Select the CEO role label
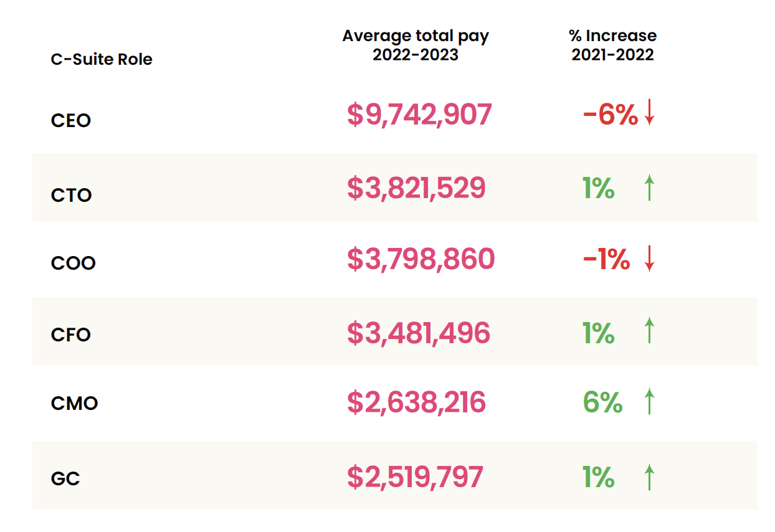 [x=71, y=120]
